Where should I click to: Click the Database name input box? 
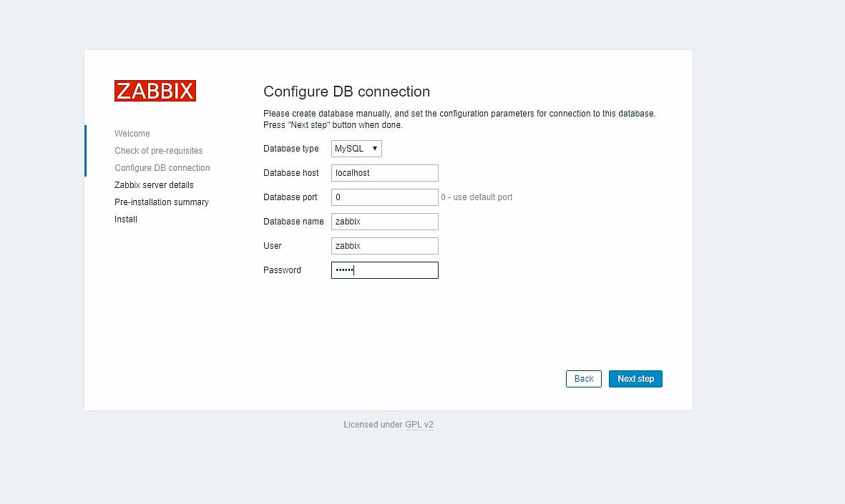click(x=384, y=222)
